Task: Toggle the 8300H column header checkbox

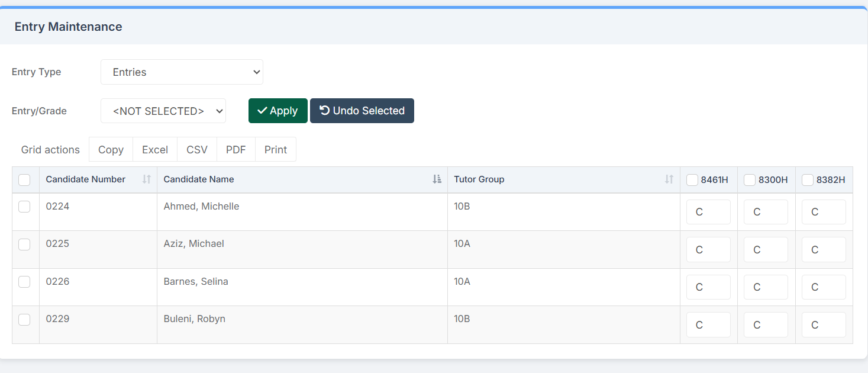Action: tap(750, 180)
